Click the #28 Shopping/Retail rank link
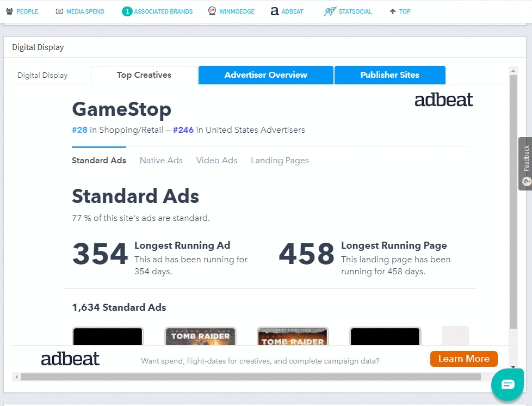Screen dimensions: 532x406 pyautogui.click(x=79, y=130)
